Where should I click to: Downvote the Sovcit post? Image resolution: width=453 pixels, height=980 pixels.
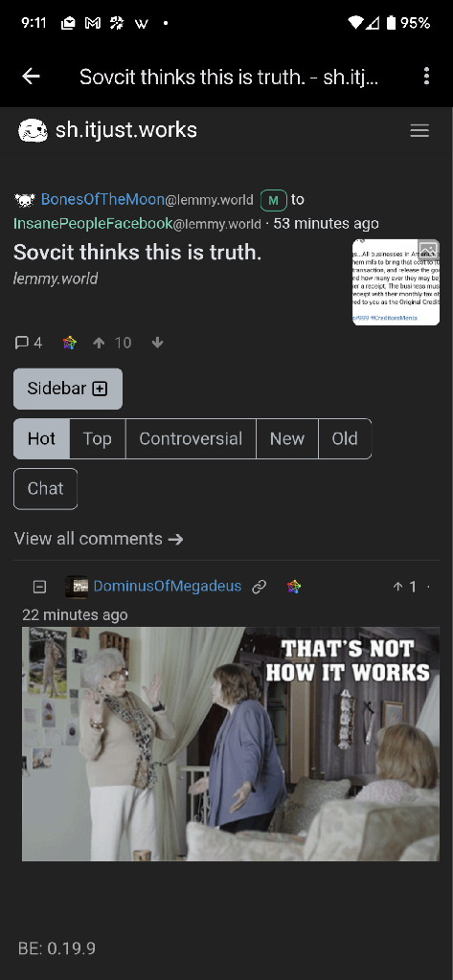[158, 343]
